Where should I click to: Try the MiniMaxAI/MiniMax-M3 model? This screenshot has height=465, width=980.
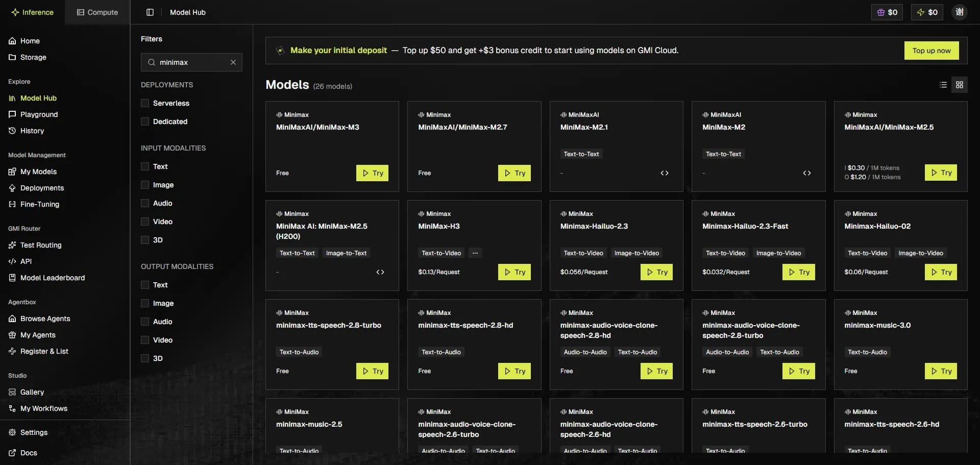pos(372,173)
